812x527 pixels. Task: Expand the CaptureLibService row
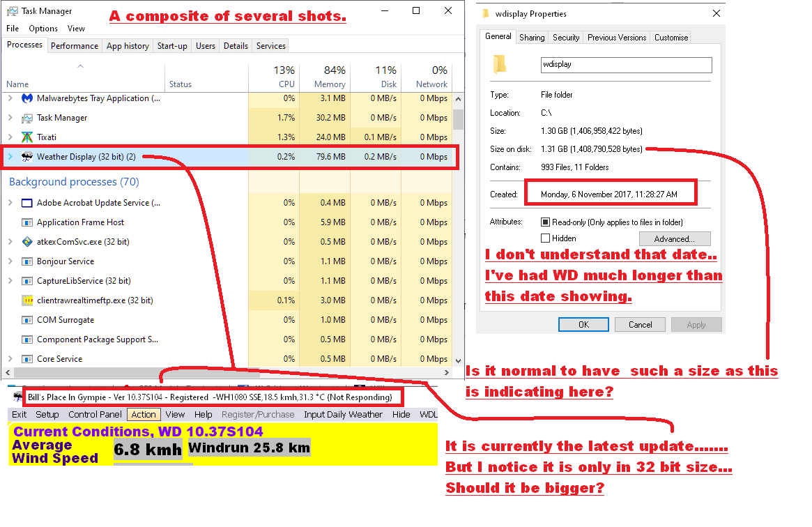click(10, 281)
